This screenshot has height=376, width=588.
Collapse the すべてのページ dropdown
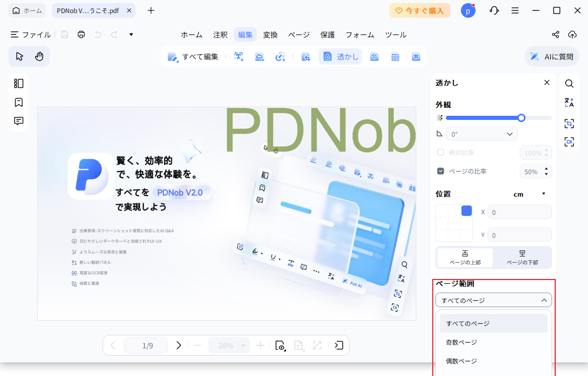(x=493, y=300)
